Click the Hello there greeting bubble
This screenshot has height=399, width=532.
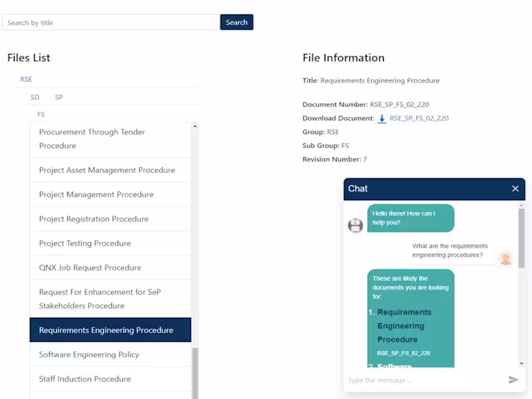410,218
